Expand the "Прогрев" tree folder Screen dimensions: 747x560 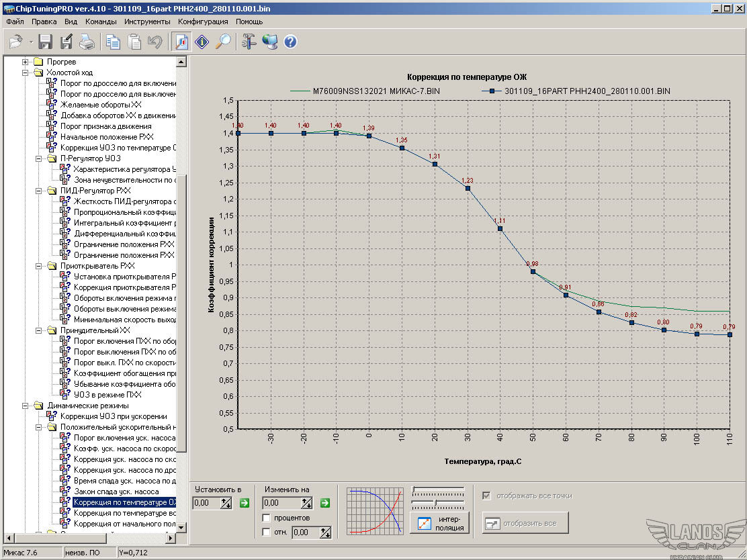click(26, 62)
